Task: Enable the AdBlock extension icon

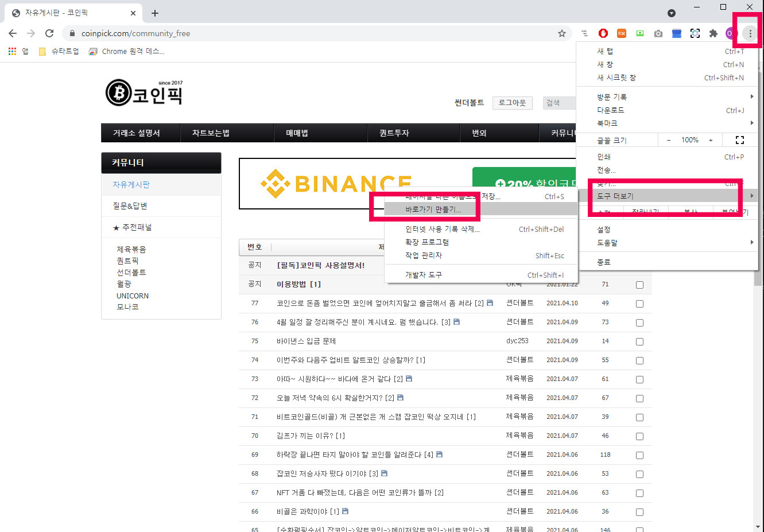Action: [603, 33]
